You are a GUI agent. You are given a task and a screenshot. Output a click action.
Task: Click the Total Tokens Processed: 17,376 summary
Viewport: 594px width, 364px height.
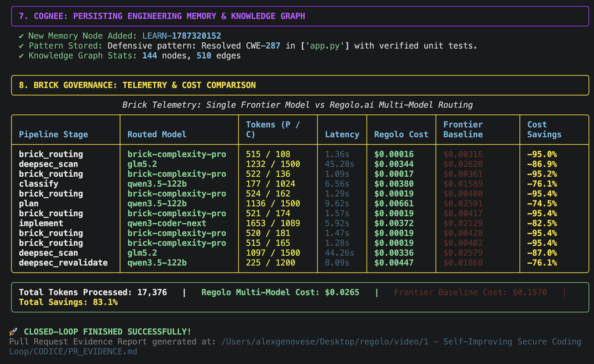pos(93,293)
